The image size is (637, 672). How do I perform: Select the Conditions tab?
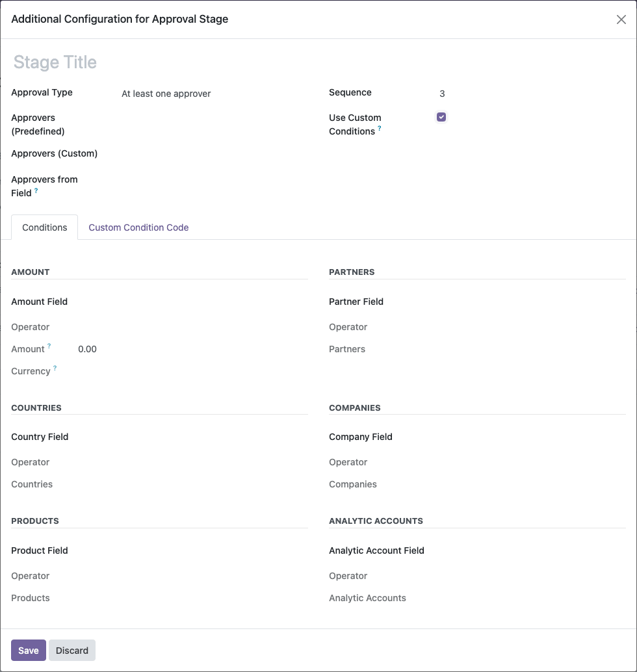click(x=45, y=227)
